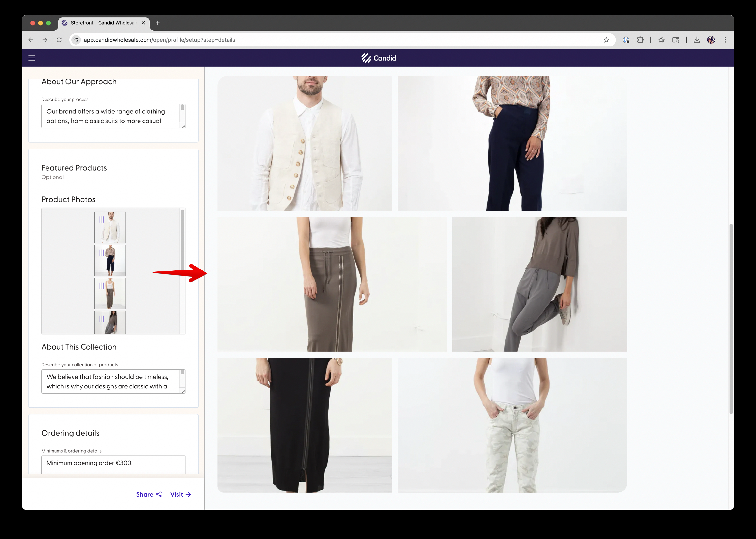
Task: Click the About Our Approach heading
Action: (79, 82)
